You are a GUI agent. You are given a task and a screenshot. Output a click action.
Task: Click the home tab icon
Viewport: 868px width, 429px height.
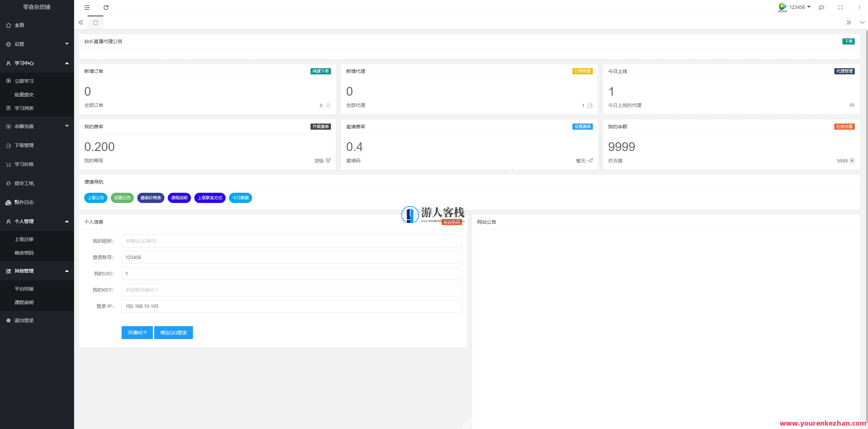coord(95,22)
